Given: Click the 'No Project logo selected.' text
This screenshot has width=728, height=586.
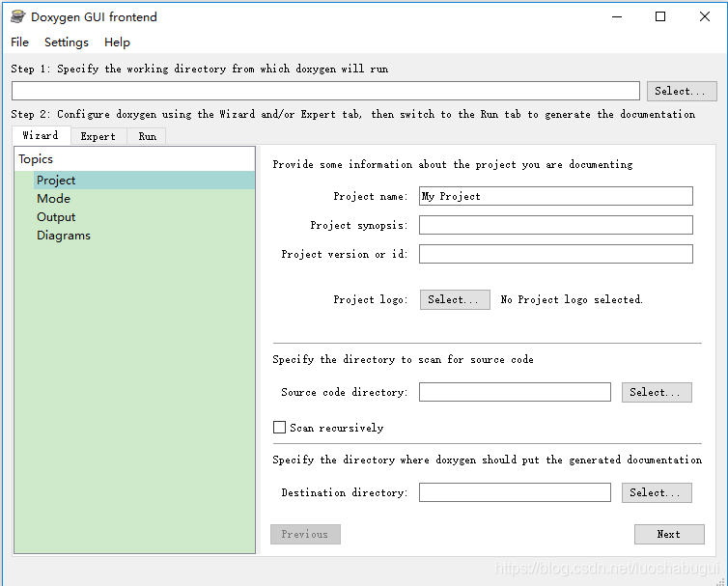Looking at the screenshot, I should pyautogui.click(x=572, y=299).
